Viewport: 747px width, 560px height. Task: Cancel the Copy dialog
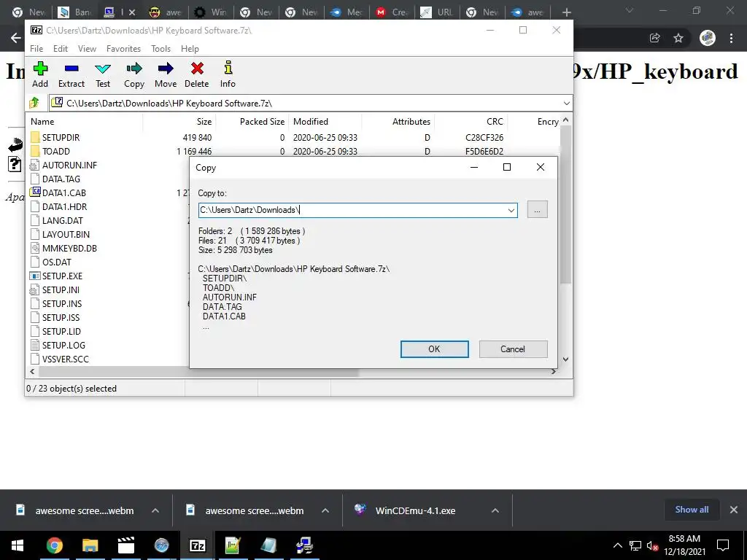pos(513,349)
